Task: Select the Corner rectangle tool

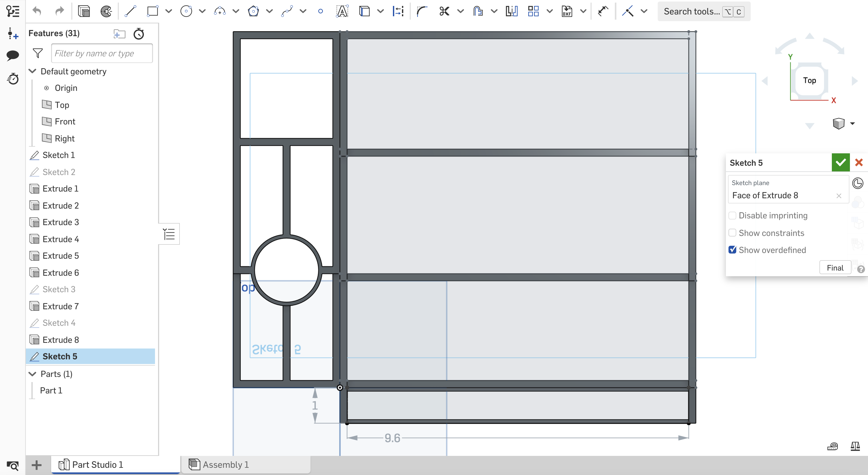Action: tap(152, 11)
